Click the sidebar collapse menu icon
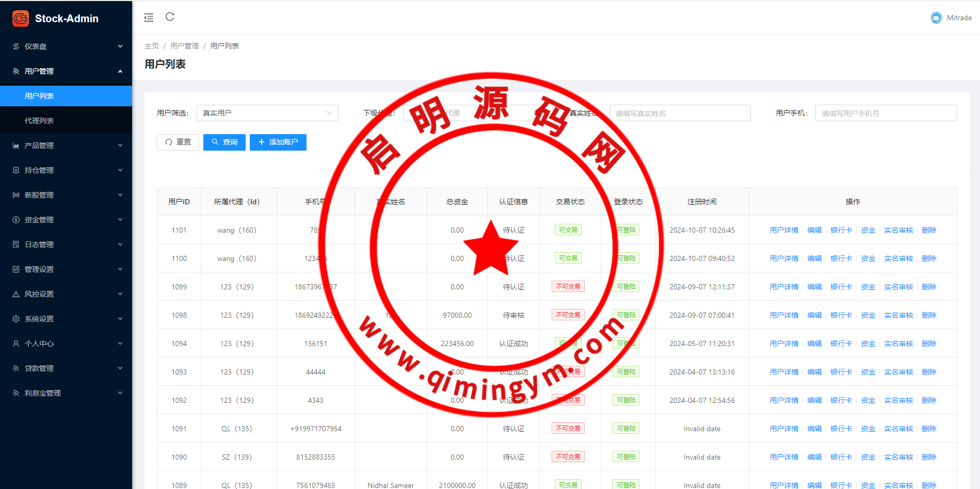The image size is (980, 489). coord(149,18)
